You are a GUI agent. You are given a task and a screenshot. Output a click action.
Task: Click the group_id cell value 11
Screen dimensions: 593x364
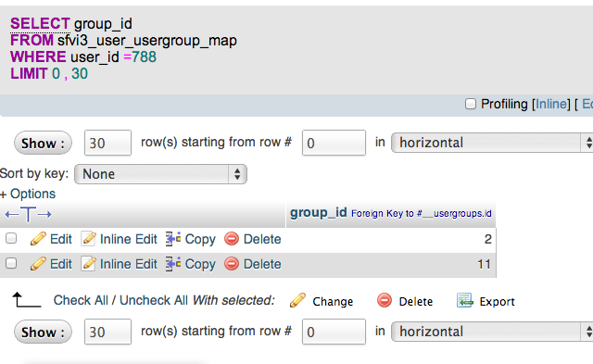click(x=484, y=264)
